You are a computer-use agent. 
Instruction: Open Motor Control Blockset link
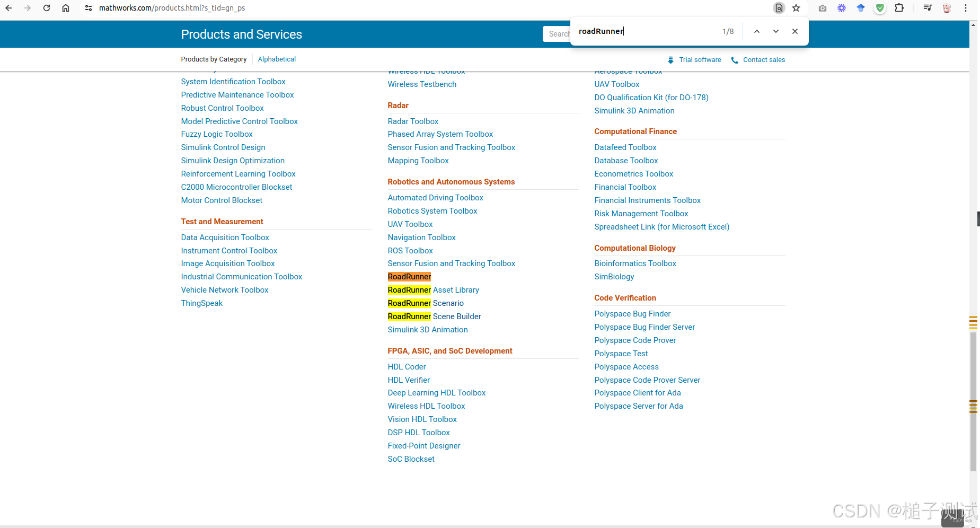tap(222, 200)
